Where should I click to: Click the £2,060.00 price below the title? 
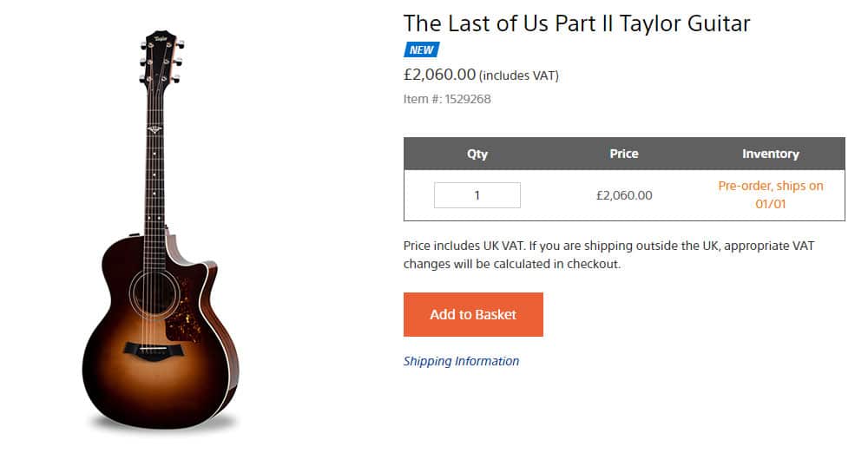[439, 75]
